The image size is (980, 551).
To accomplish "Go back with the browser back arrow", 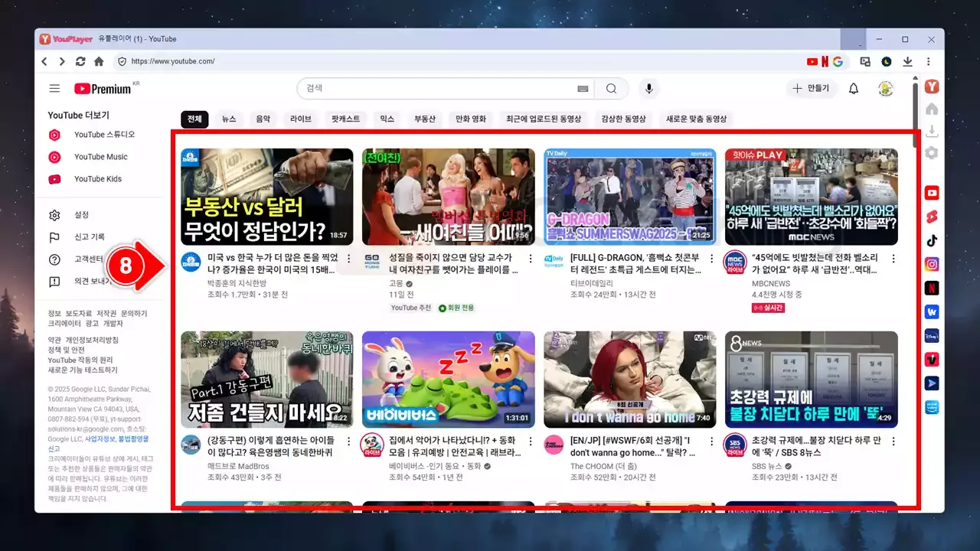I will point(44,61).
